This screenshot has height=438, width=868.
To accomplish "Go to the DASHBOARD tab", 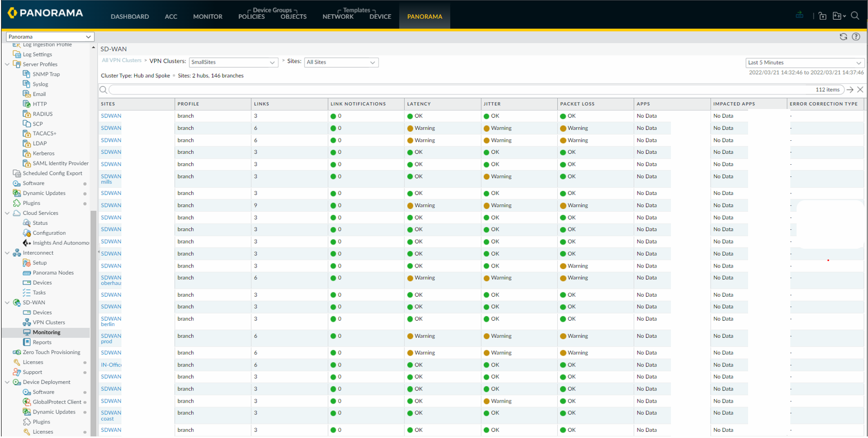I will click(130, 17).
